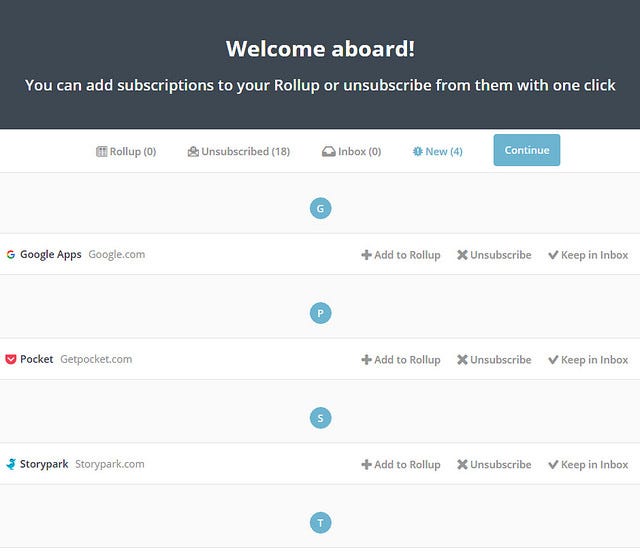Keep Google Apps in Inbox
Image resolution: width=640 pixels, height=554 pixels.
pos(588,255)
